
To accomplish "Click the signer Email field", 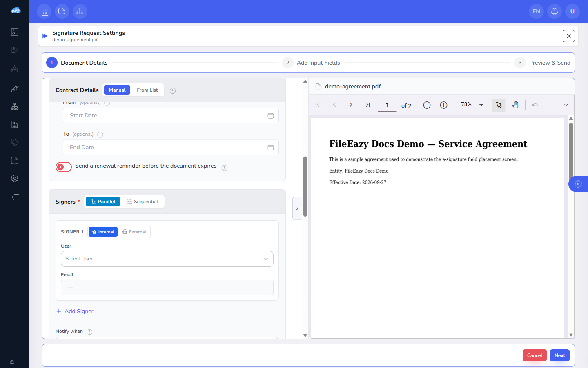I will click(167, 287).
